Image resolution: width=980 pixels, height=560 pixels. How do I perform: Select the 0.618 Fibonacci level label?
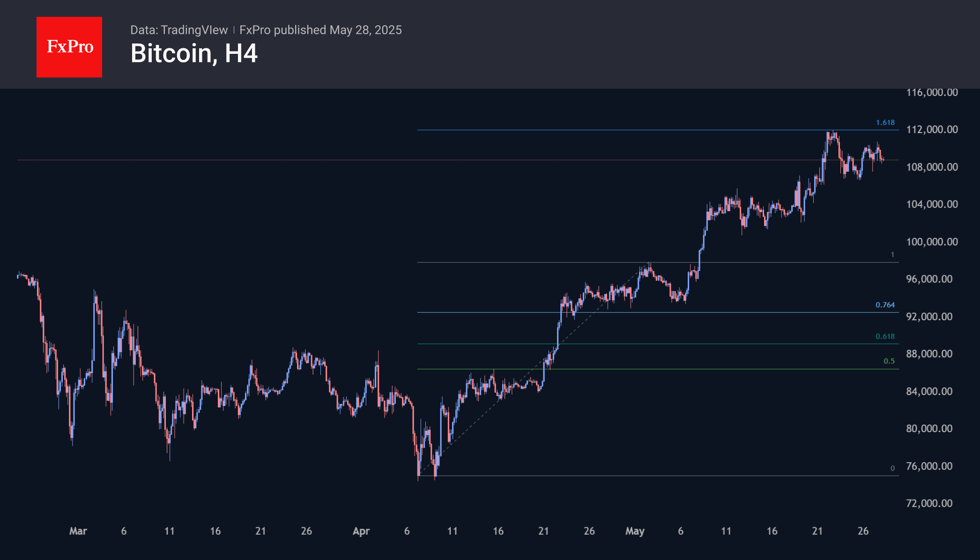tap(885, 336)
